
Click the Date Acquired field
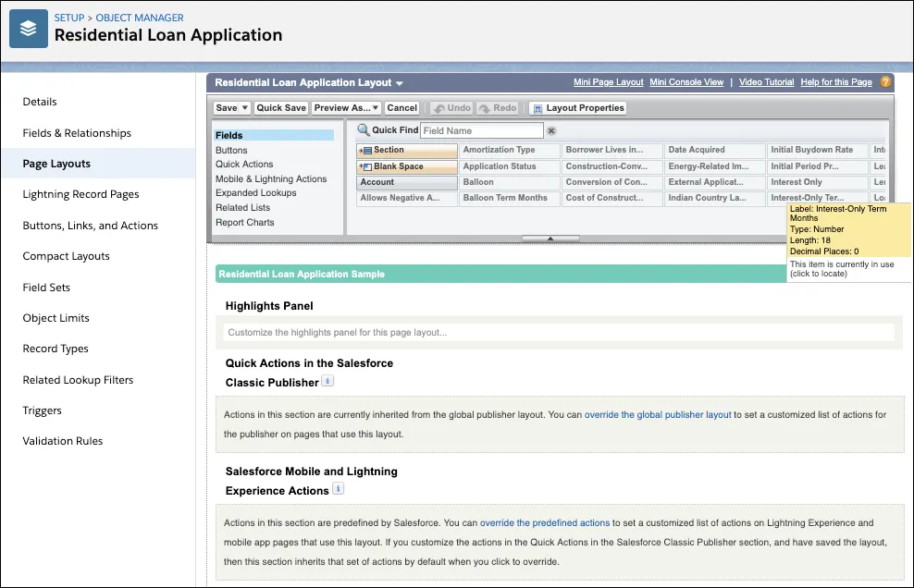[x=715, y=151]
